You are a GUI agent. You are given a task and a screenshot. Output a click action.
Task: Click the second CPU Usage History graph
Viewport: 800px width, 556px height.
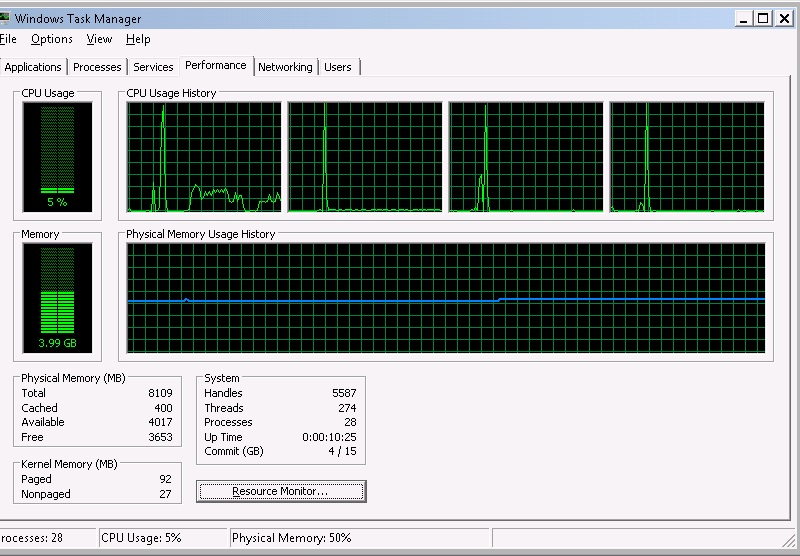pyautogui.click(x=365, y=157)
